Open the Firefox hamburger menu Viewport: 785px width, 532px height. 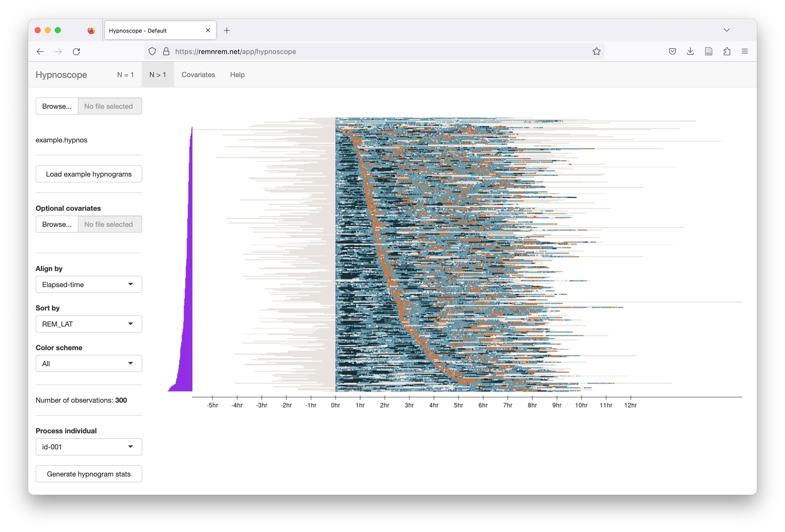[x=745, y=51]
